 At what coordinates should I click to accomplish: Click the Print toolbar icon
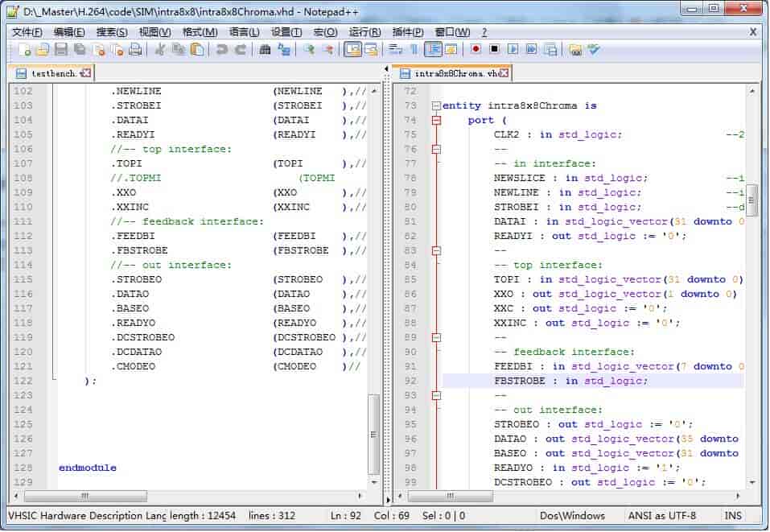click(135, 50)
